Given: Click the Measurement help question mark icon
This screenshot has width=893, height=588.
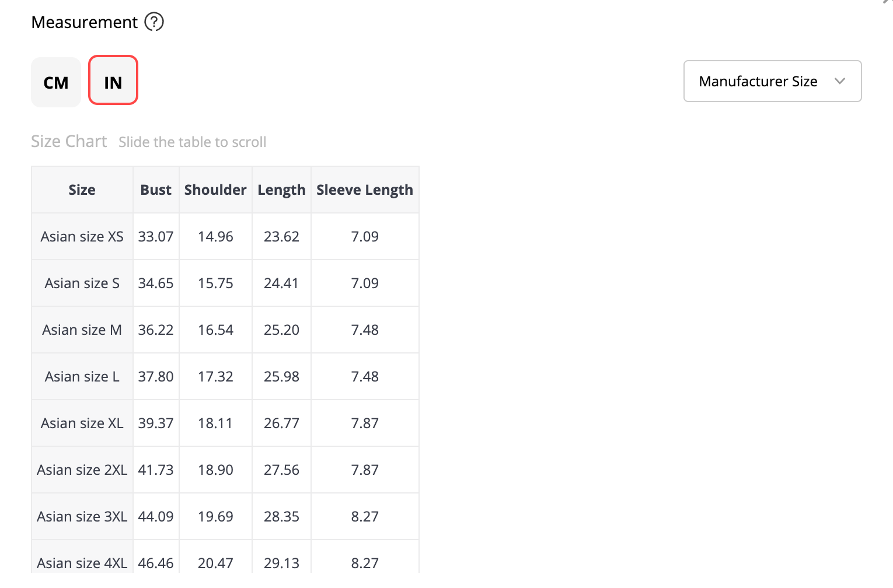Looking at the screenshot, I should [x=154, y=22].
